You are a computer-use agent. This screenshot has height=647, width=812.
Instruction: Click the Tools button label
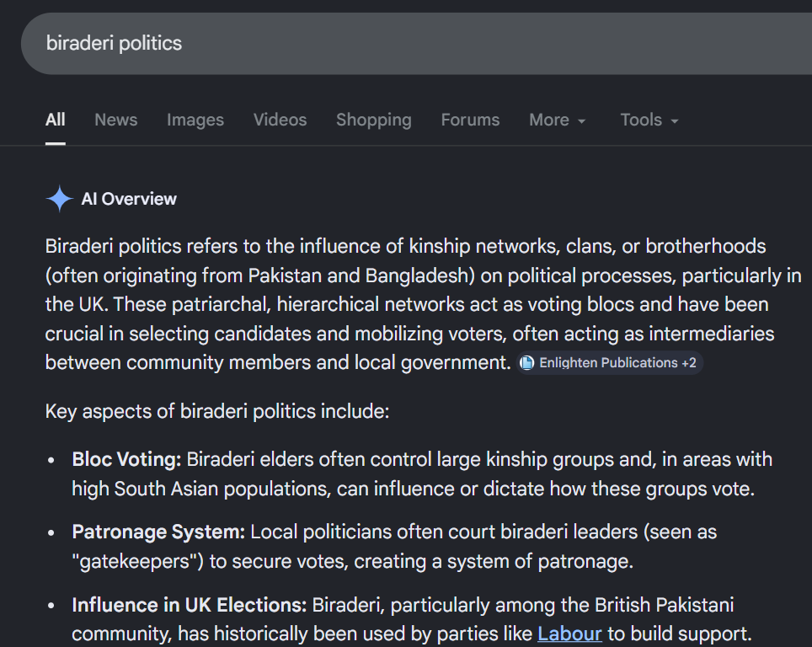641,120
